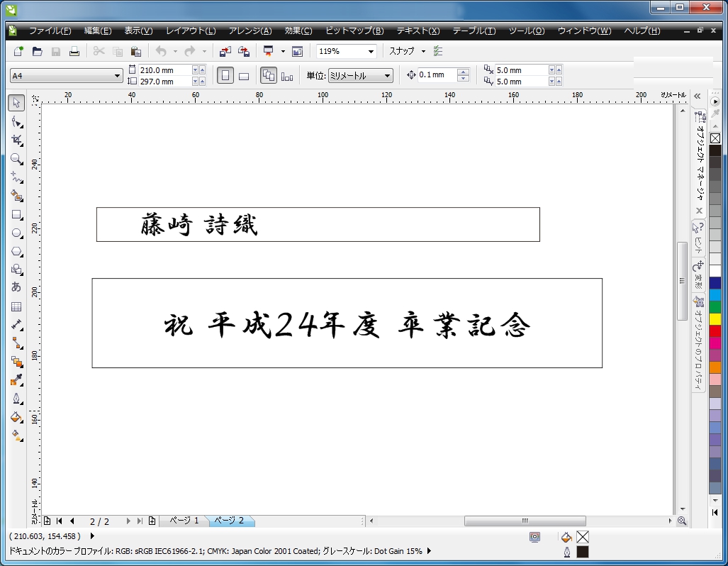Open the A4 page size dropdown
Image resolution: width=728 pixels, height=566 pixels.
click(117, 76)
